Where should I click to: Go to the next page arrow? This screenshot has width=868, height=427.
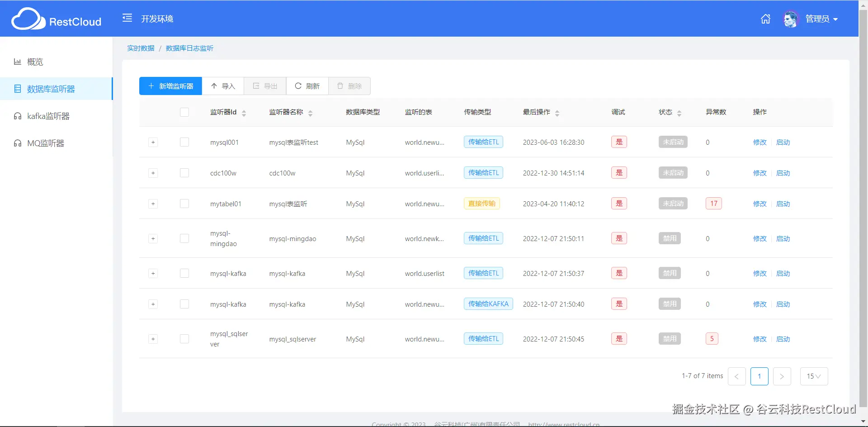(x=782, y=376)
